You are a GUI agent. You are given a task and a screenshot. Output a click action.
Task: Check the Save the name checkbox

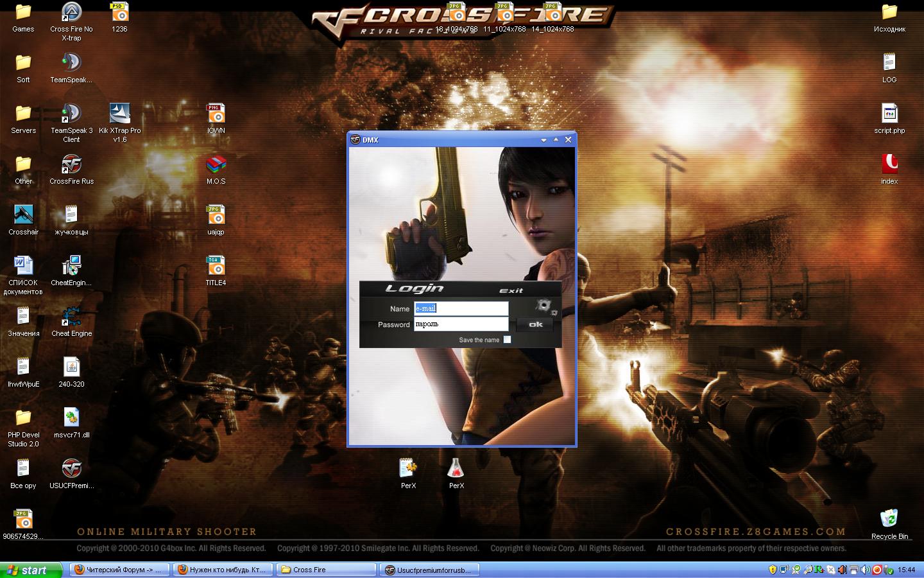(x=507, y=340)
